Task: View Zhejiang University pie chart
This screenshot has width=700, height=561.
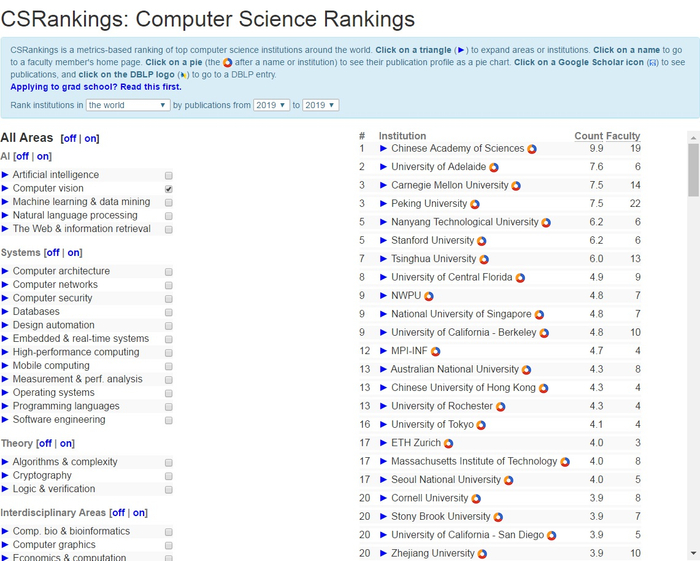Action: click(x=482, y=554)
